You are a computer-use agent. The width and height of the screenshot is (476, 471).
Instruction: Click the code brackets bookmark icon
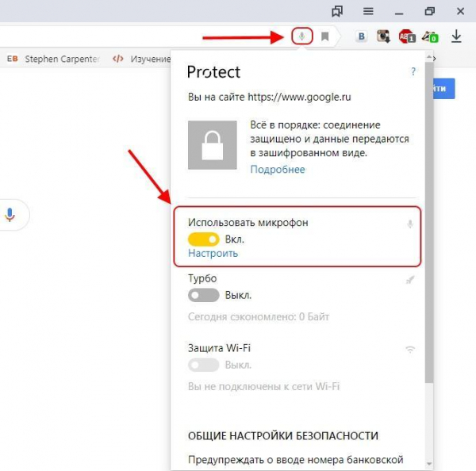pos(117,59)
